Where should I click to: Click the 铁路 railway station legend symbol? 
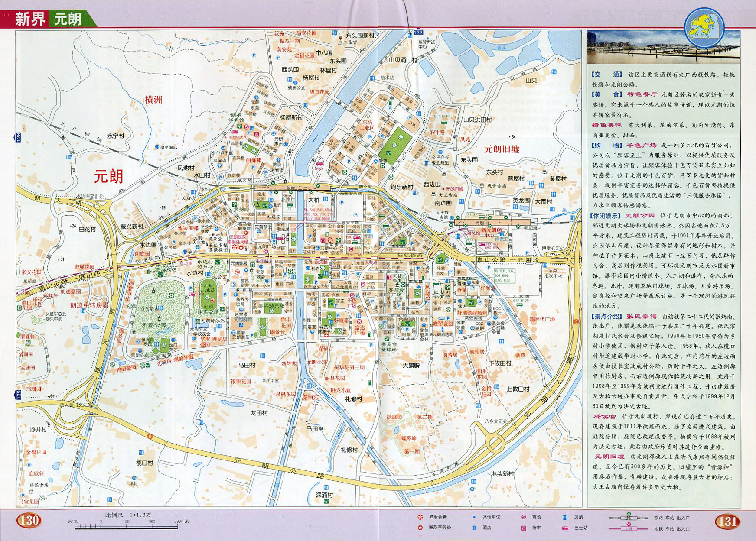(629, 517)
